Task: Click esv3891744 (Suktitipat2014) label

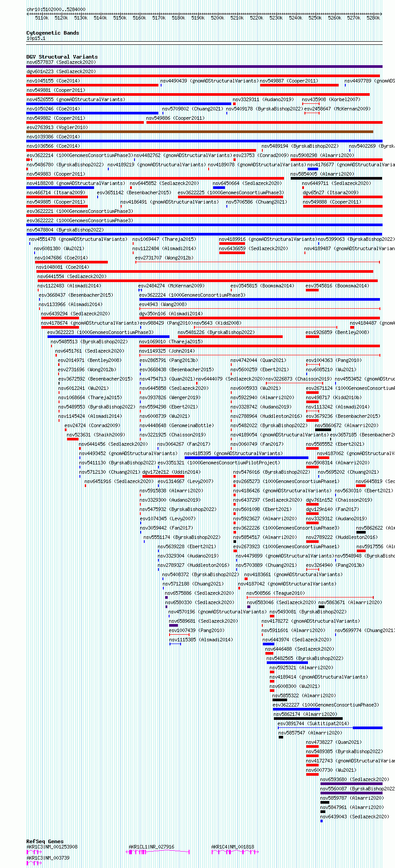Action: tap(314, 723)
